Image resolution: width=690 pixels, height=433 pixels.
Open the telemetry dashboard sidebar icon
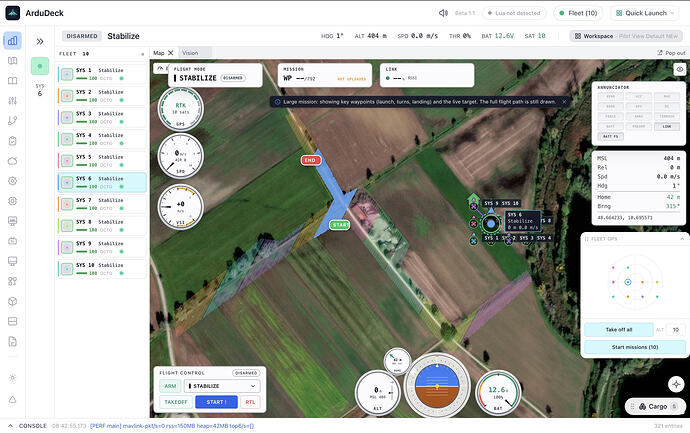pos(12,40)
